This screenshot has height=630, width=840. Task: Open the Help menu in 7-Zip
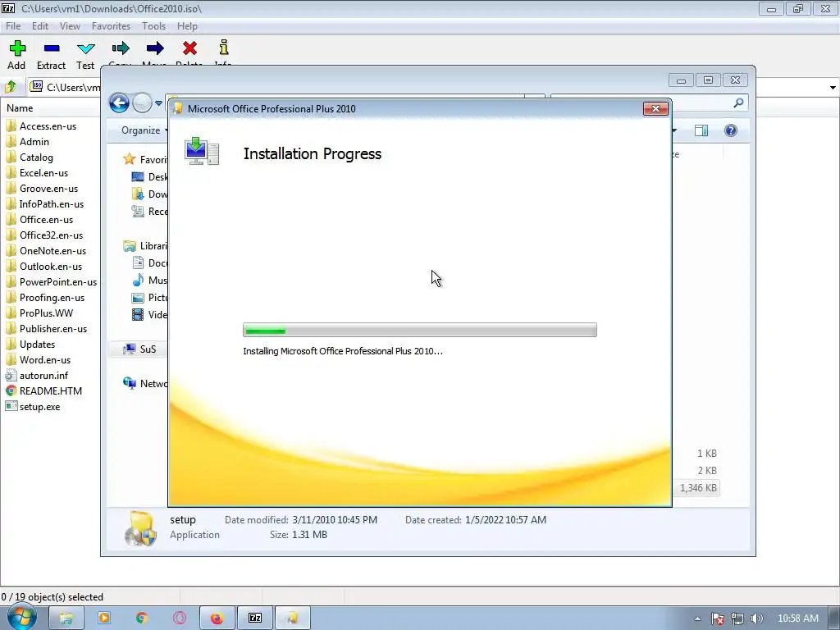187,25
